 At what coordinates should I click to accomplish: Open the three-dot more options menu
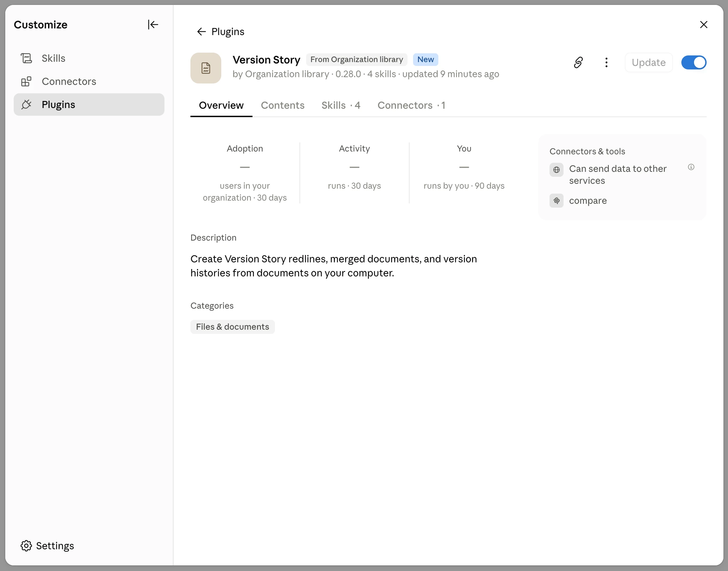606,62
